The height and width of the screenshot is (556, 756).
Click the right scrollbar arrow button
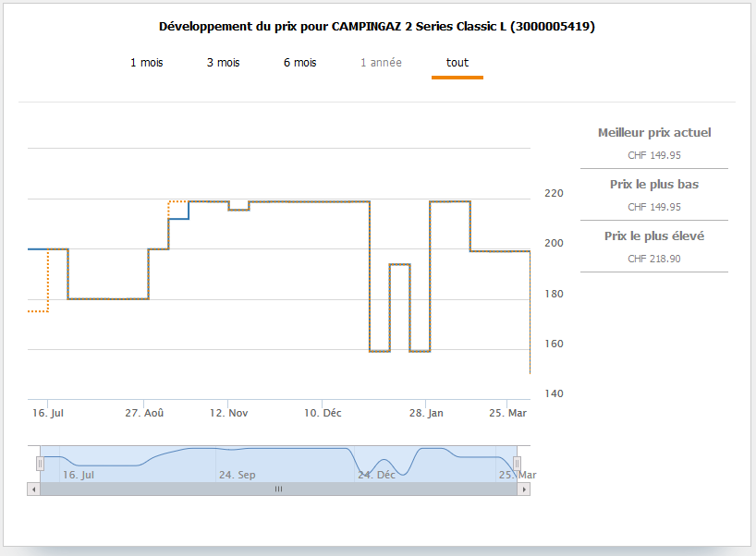pyautogui.click(x=524, y=489)
